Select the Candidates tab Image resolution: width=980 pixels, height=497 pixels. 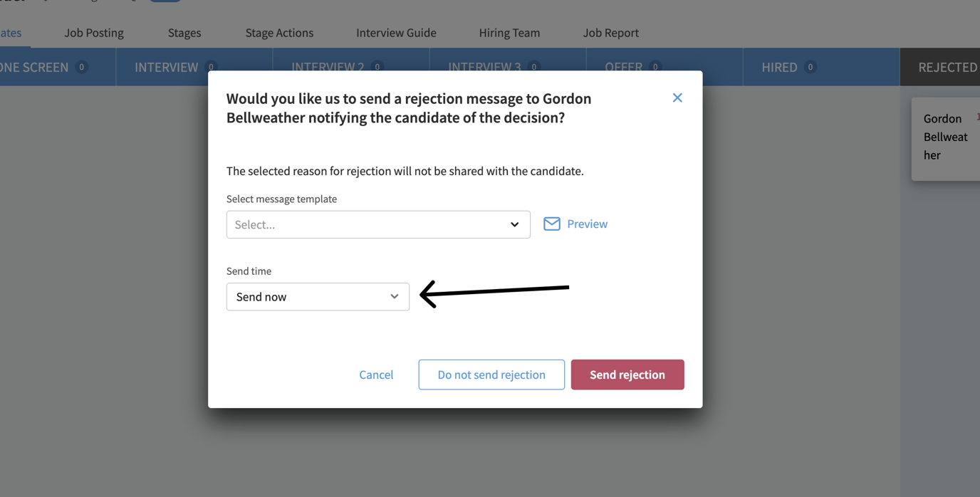pos(10,33)
